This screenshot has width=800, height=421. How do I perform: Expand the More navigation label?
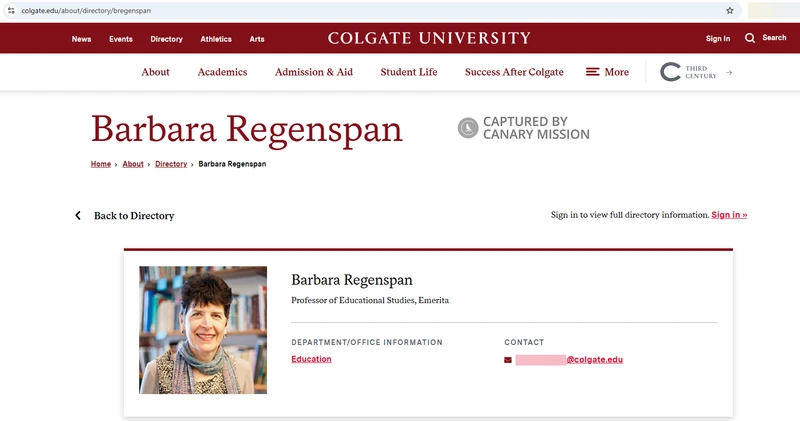click(x=616, y=72)
